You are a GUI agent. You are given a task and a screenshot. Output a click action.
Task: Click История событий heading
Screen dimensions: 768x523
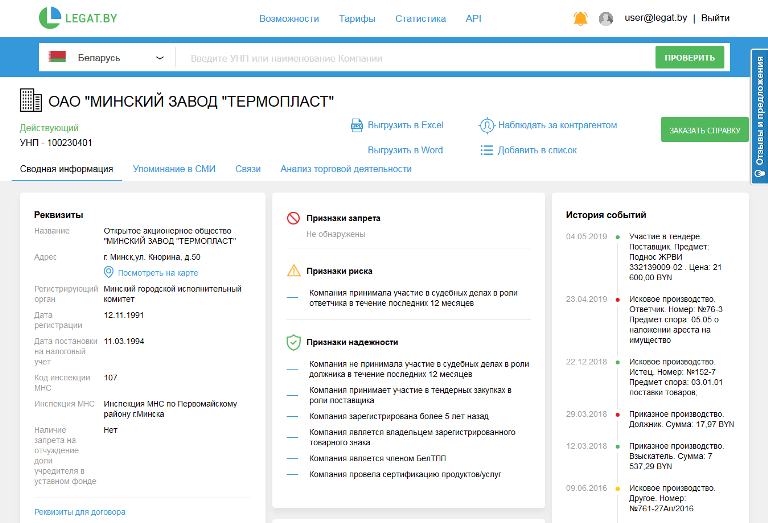[606, 215]
